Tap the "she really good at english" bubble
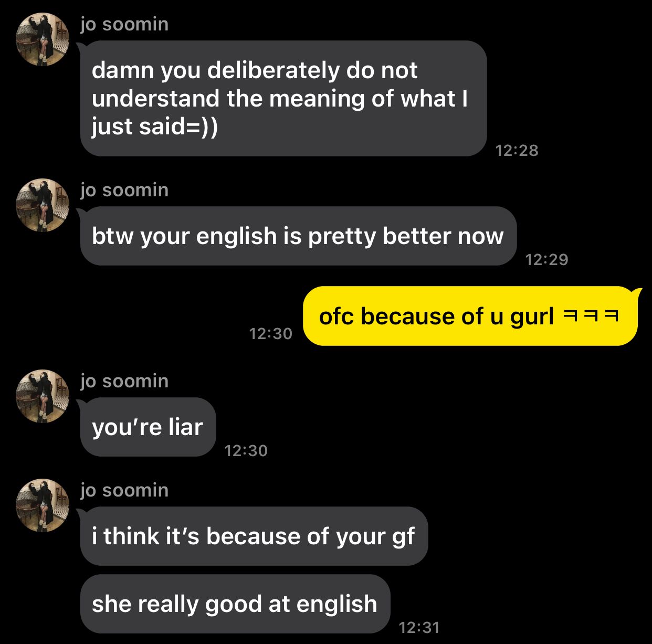The width and height of the screenshot is (652, 644). (235, 604)
